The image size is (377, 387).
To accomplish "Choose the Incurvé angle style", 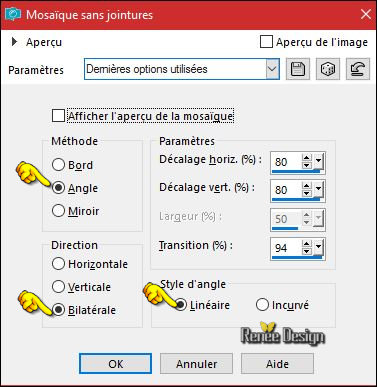I will [x=262, y=305].
